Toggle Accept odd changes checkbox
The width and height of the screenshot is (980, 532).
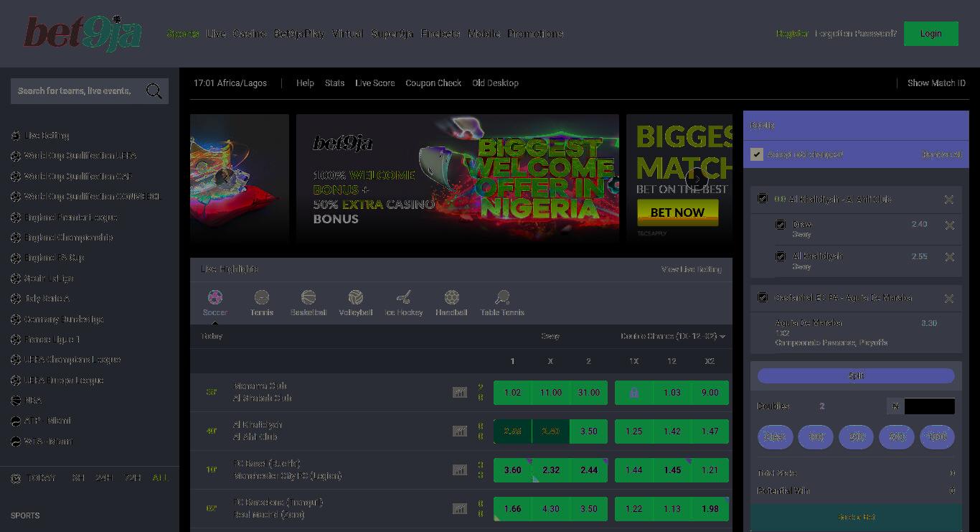(756, 154)
